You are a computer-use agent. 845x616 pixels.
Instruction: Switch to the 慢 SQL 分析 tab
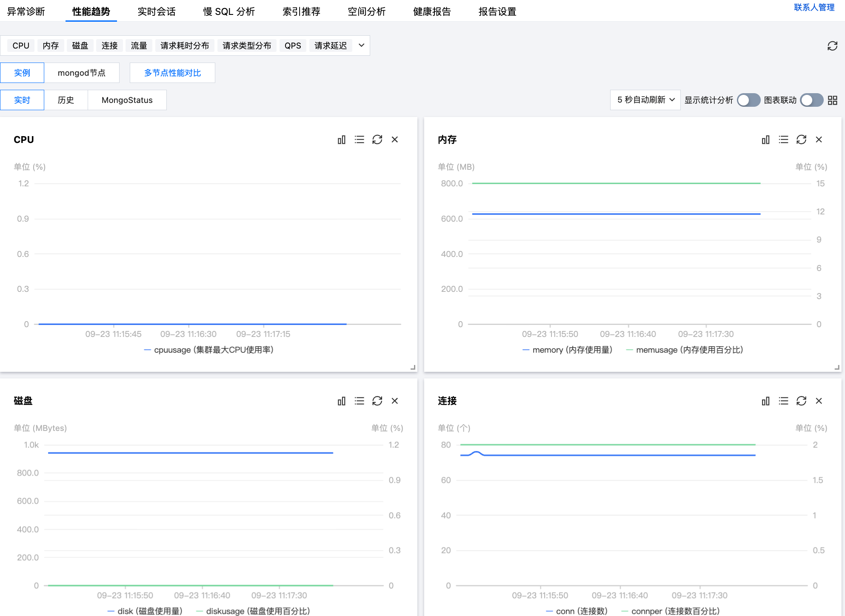(x=229, y=11)
